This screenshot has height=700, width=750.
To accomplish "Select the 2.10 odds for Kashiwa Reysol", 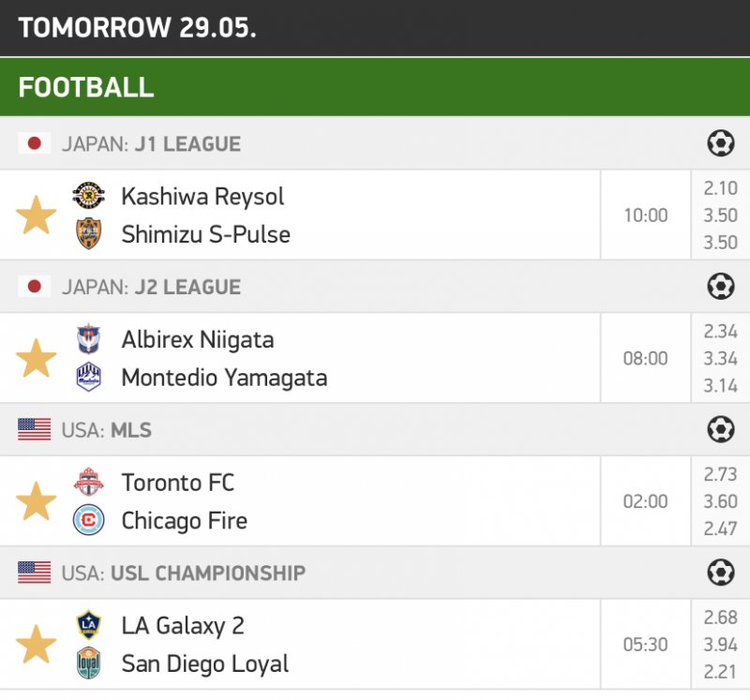I will pos(720,188).
